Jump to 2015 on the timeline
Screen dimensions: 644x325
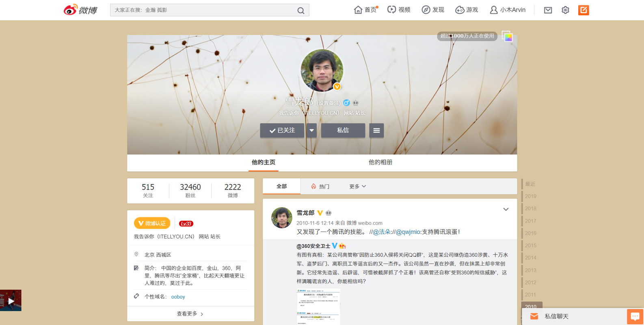tap(530, 245)
